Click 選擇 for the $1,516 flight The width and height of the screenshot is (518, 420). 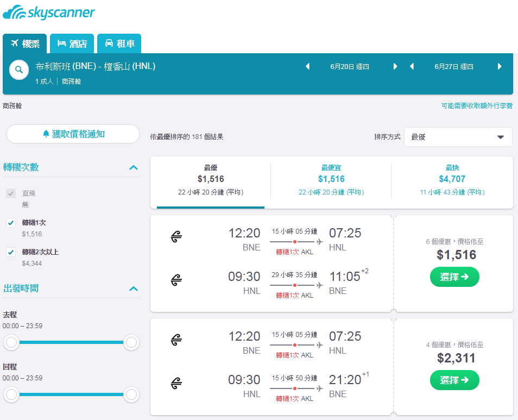[x=454, y=277]
